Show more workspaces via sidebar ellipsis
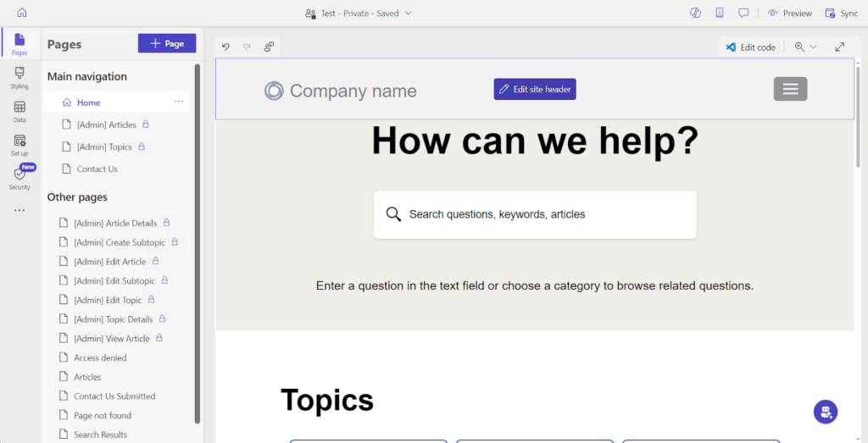 click(19, 211)
